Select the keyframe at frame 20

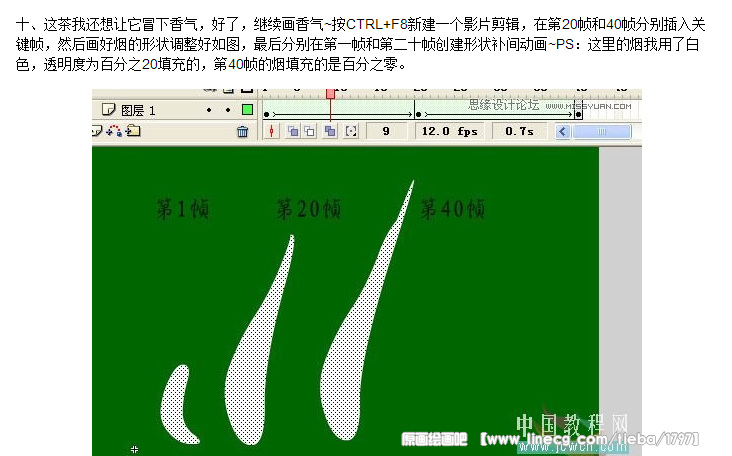coord(418,114)
